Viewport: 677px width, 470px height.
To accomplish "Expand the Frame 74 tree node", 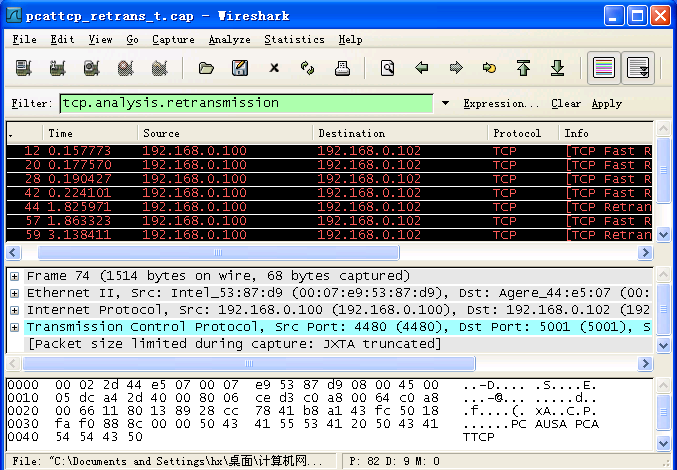I will 14,276.
